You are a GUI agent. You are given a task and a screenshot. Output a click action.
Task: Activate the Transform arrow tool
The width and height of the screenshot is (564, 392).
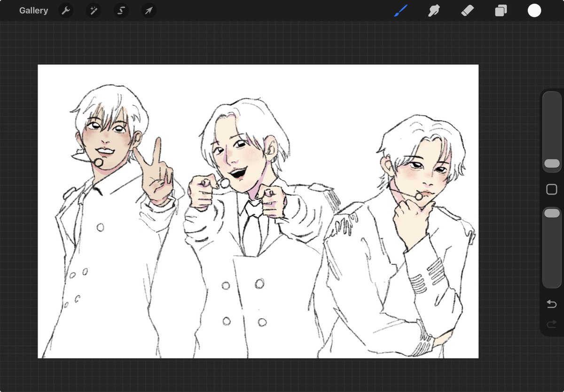(x=149, y=10)
